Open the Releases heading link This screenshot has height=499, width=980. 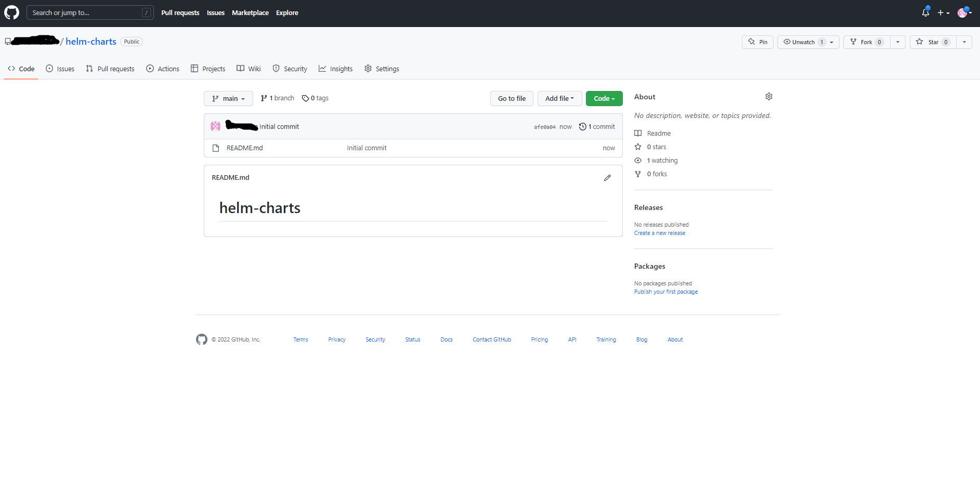point(648,207)
